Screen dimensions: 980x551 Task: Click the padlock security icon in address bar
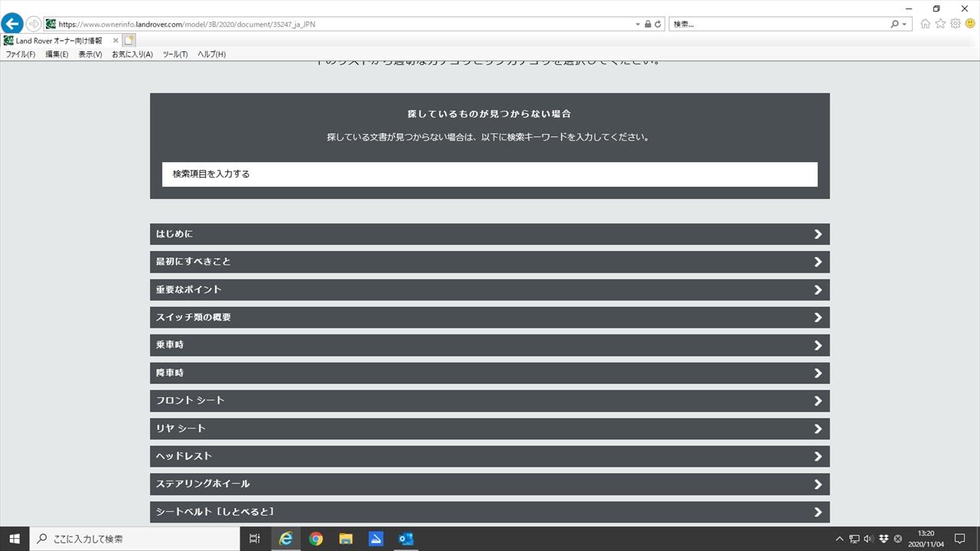click(648, 24)
